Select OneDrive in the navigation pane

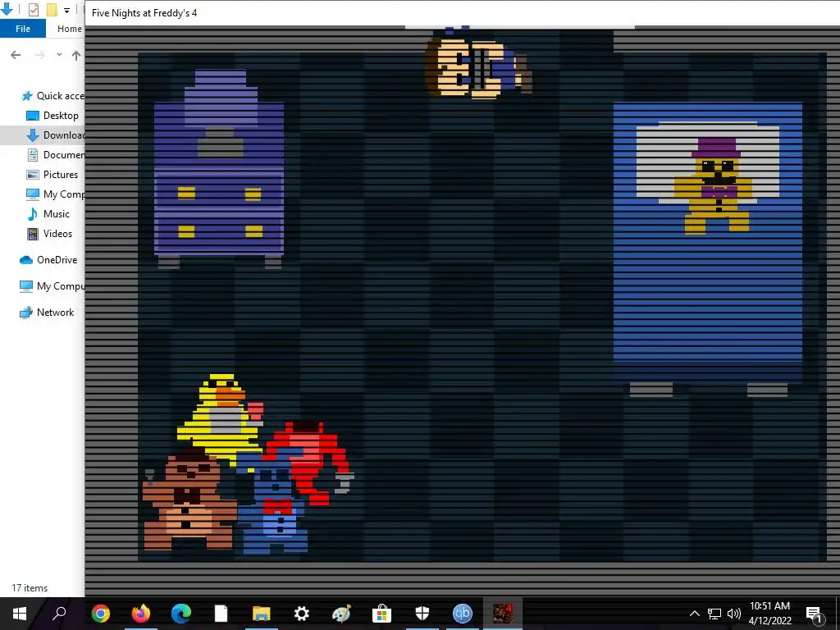48,260
